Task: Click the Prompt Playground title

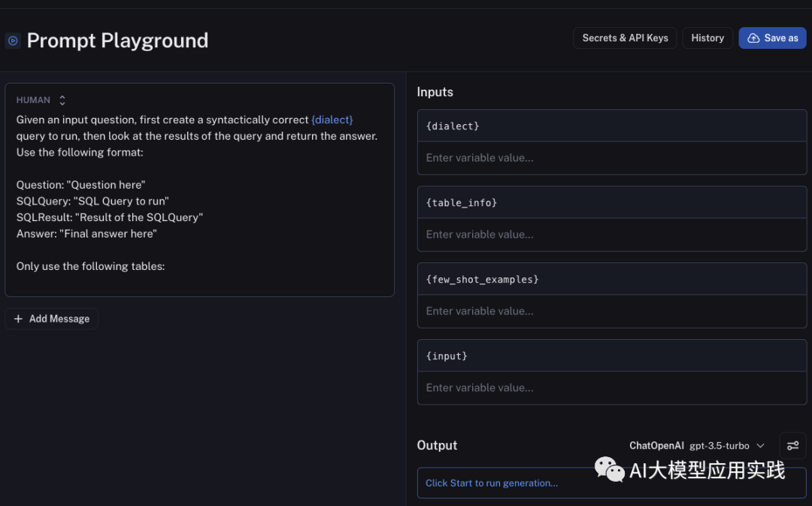Action: click(x=117, y=41)
